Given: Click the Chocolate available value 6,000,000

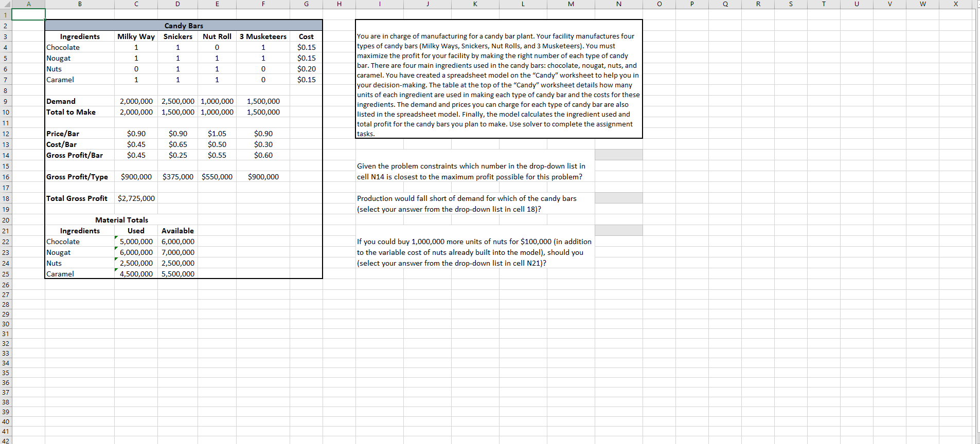Looking at the screenshot, I should point(177,242).
